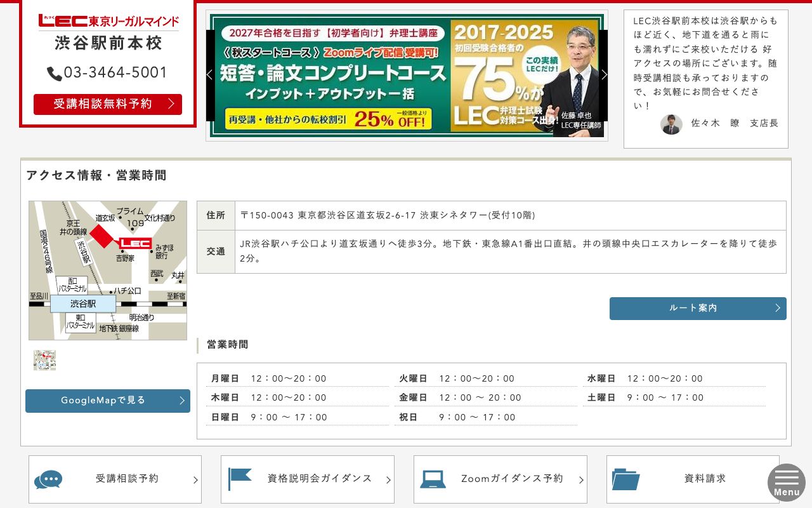Click phone number 03-3464-5001

[115, 73]
